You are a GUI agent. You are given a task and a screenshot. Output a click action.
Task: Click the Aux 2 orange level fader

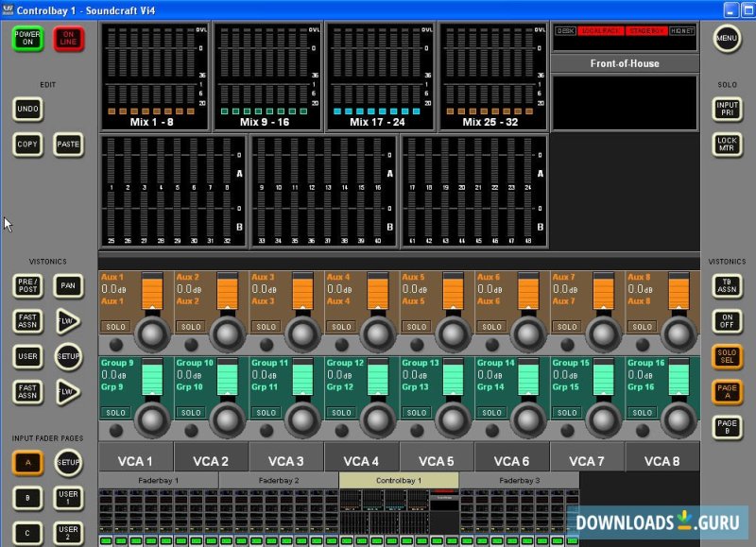228,291
